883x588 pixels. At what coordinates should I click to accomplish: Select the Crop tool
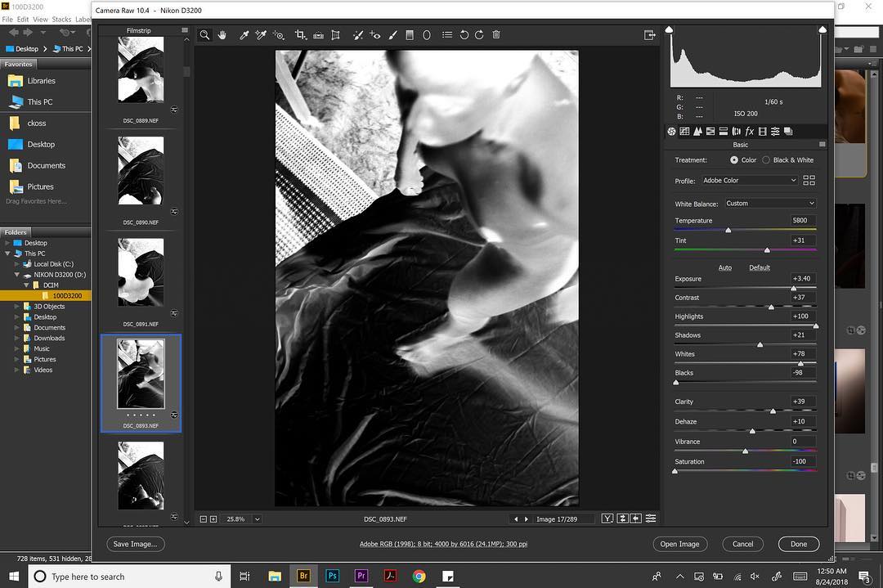[x=301, y=35]
